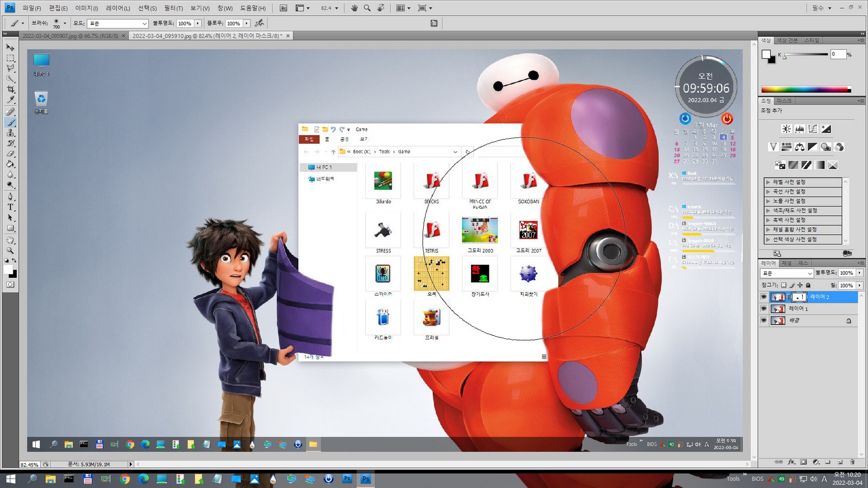
Task: Open layer blend mode 표준 dropdown
Action: click(x=787, y=273)
